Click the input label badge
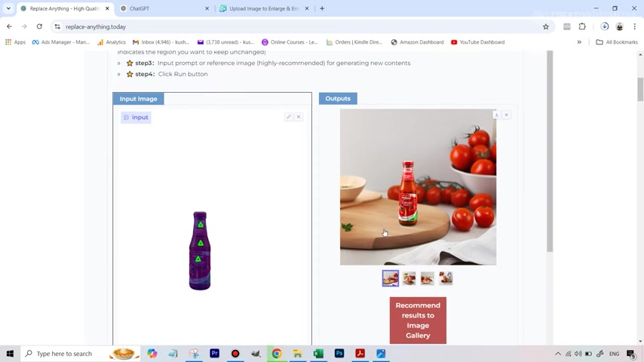Viewport: 644px width, 362px height. click(136, 117)
